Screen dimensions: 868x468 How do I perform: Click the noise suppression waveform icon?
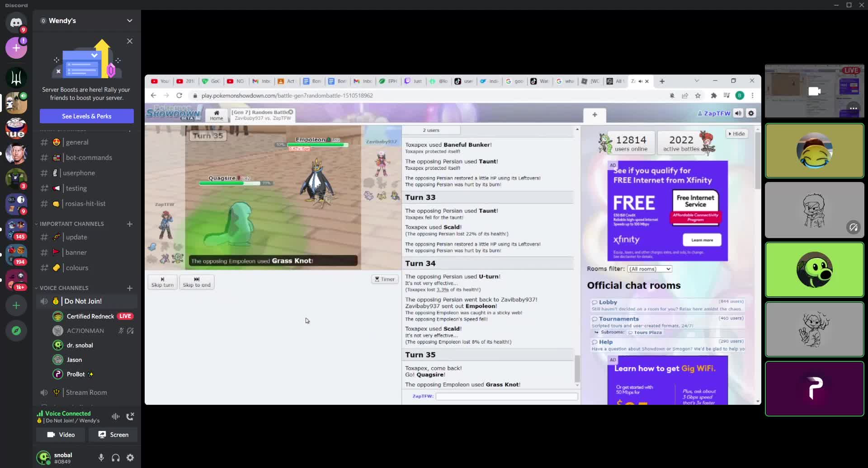(116, 417)
